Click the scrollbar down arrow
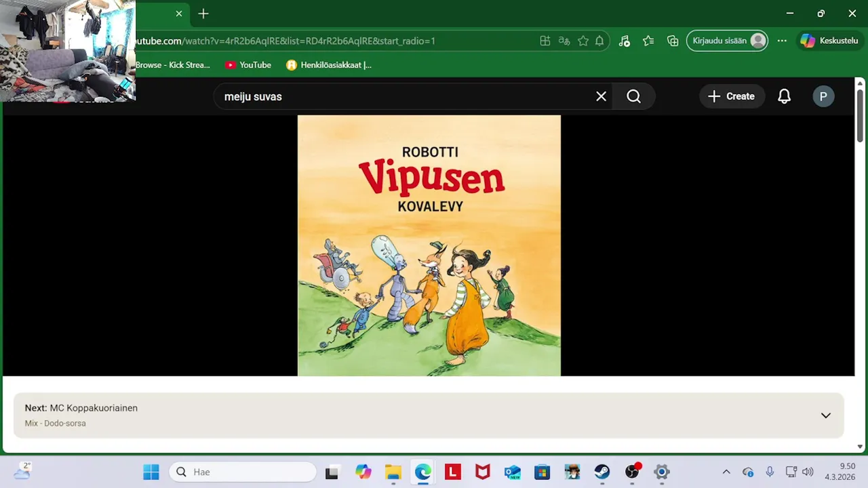The height and width of the screenshot is (488, 868). (x=860, y=447)
